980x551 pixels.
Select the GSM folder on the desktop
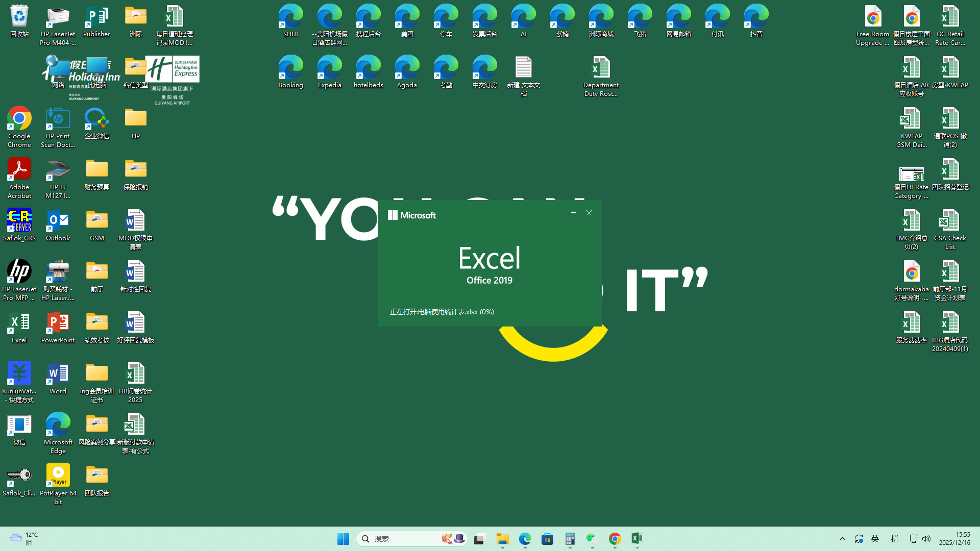pos(96,221)
